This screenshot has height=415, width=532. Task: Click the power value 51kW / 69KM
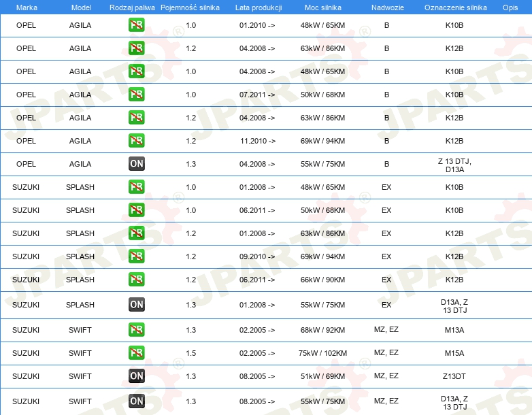[x=322, y=376]
